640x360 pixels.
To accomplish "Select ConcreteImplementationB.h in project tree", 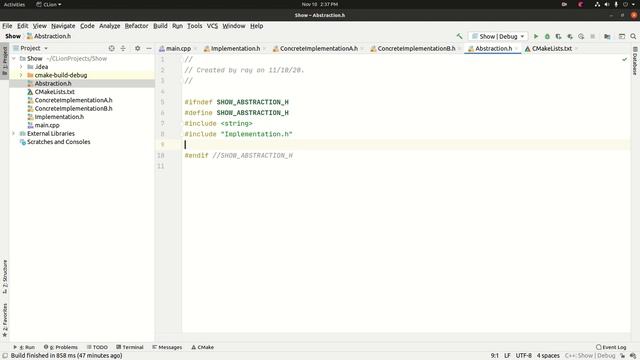I will coord(73,109).
